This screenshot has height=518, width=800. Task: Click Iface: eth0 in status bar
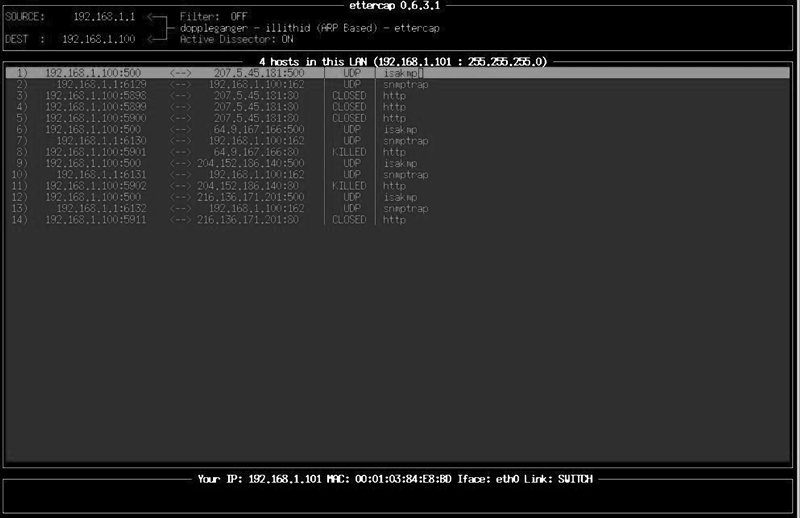coord(488,479)
